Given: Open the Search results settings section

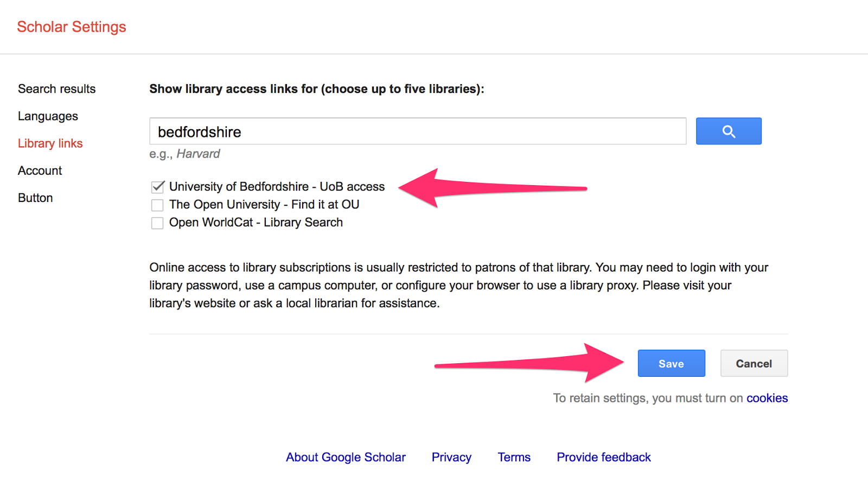Looking at the screenshot, I should [56, 89].
